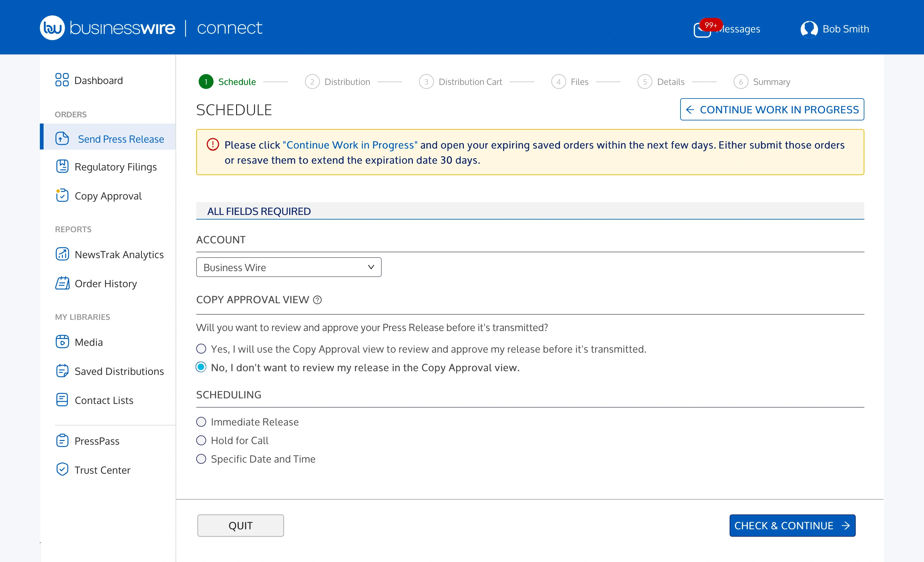Click the Bob Smith account name

point(846,29)
